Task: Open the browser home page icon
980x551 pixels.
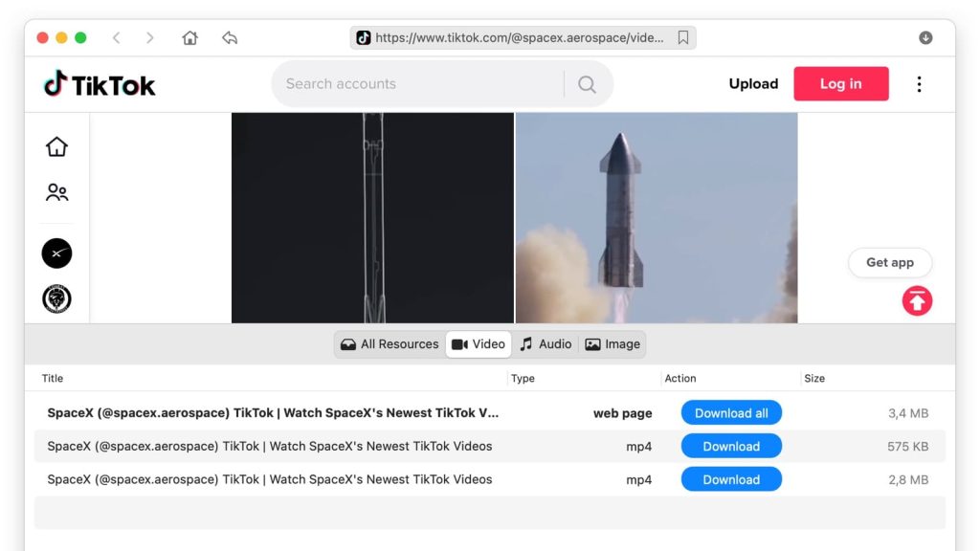Action: [x=190, y=38]
